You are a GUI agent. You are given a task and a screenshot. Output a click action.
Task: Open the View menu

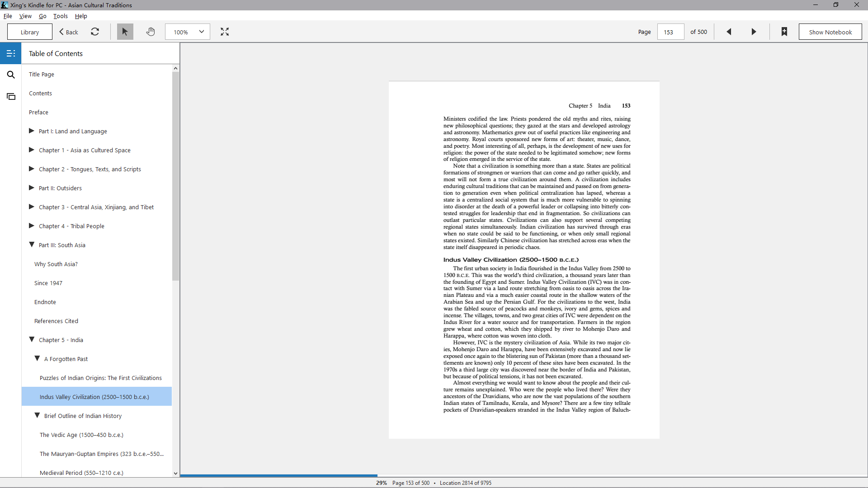coord(25,16)
